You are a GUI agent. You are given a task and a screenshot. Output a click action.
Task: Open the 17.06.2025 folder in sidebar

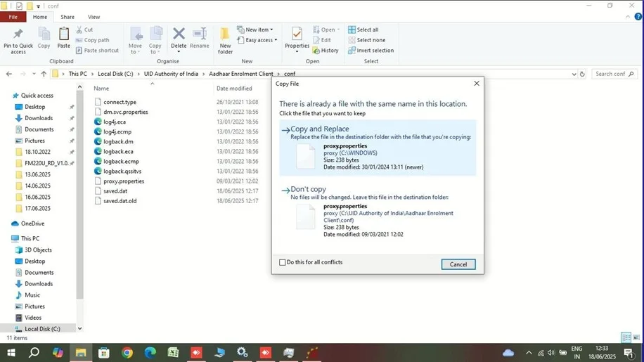coord(37,208)
